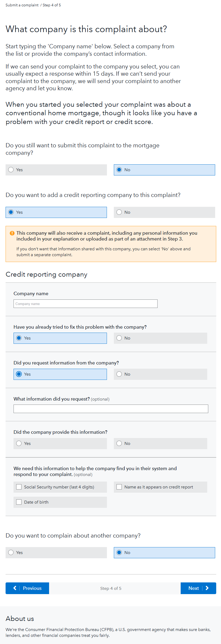221x644 pixels.
Task: Check Social Security number last 4 digits
Action: click(19, 487)
